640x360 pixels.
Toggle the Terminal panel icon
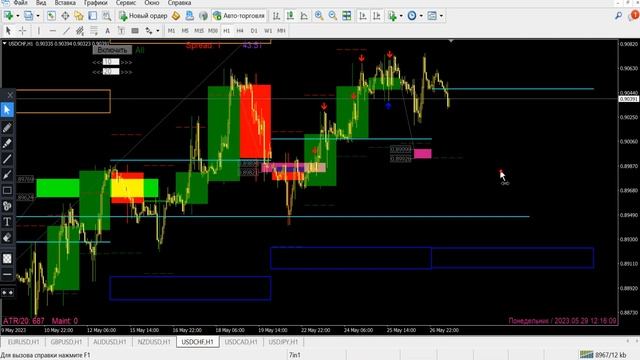[93, 16]
